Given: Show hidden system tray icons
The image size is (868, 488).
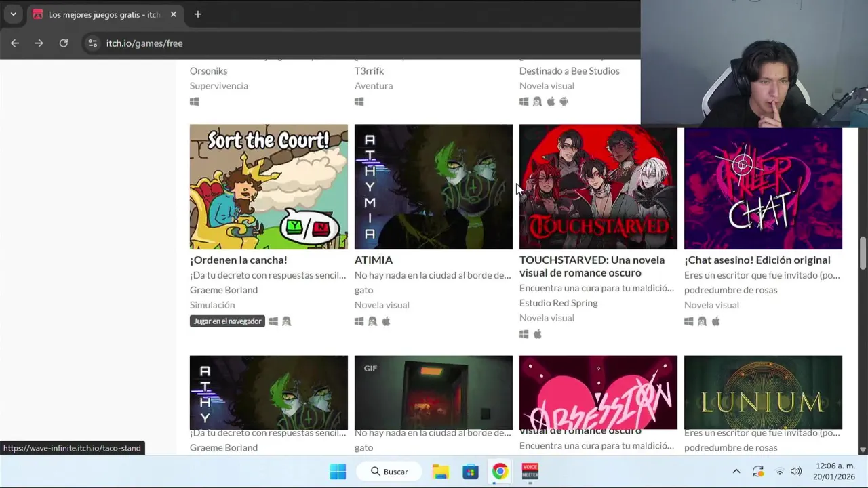Looking at the screenshot, I should tap(736, 471).
